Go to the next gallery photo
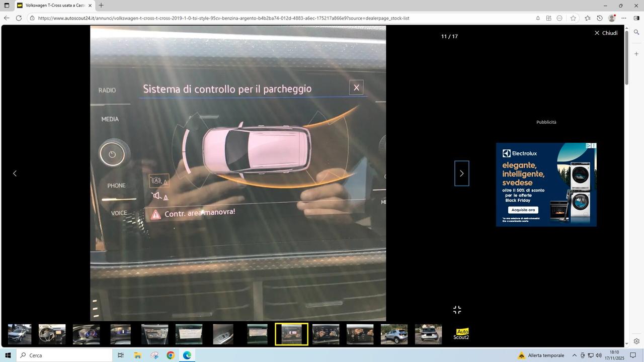This screenshot has width=644, height=362. click(461, 173)
